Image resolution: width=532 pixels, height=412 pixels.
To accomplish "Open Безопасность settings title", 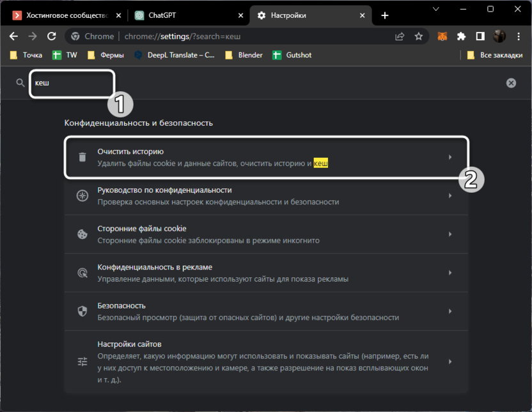I will 121,305.
